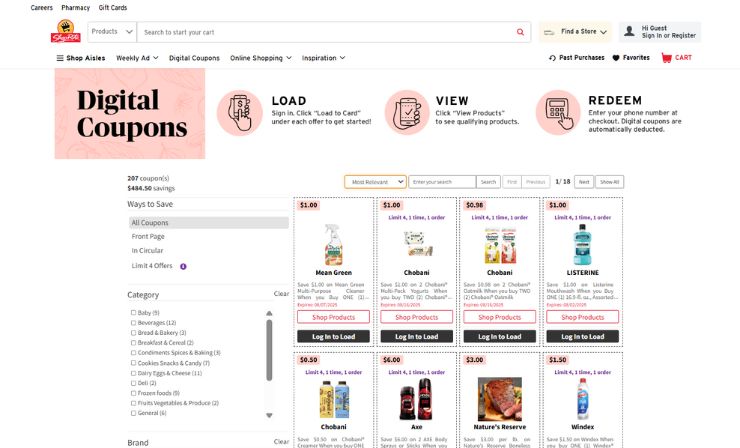The height and width of the screenshot is (448, 740).
Task: Check the General (6) category box
Action: point(133,413)
